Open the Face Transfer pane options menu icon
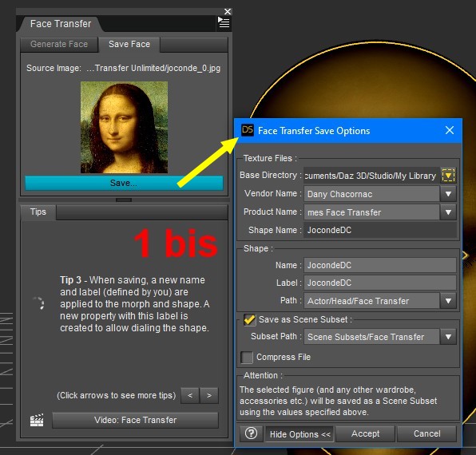The width and height of the screenshot is (476, 455). [224, 22]
